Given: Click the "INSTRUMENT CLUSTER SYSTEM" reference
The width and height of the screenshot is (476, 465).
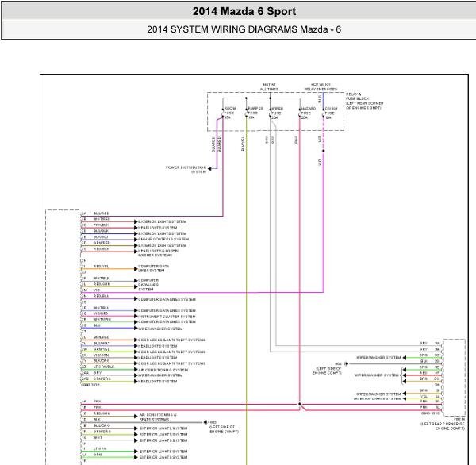Looking at the screenshot, I should pyautogui.click(x=167, y=317).
